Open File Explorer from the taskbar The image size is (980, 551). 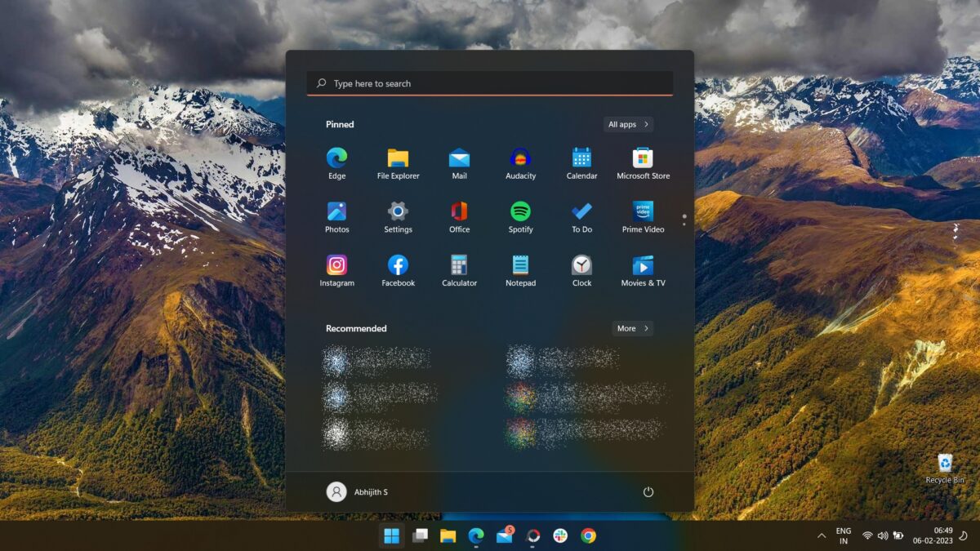pyautogui.click(x=448, y=535)
